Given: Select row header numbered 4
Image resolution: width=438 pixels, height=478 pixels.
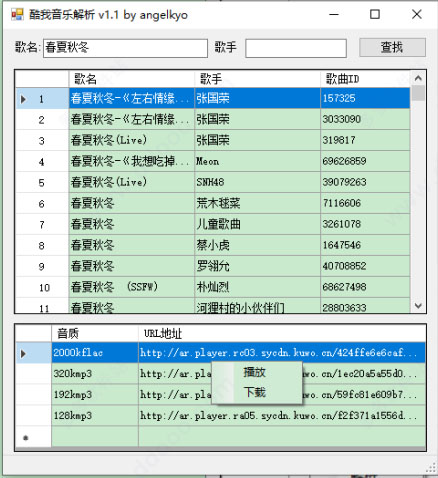Looking at the screenshot, I should click(42, 162).
